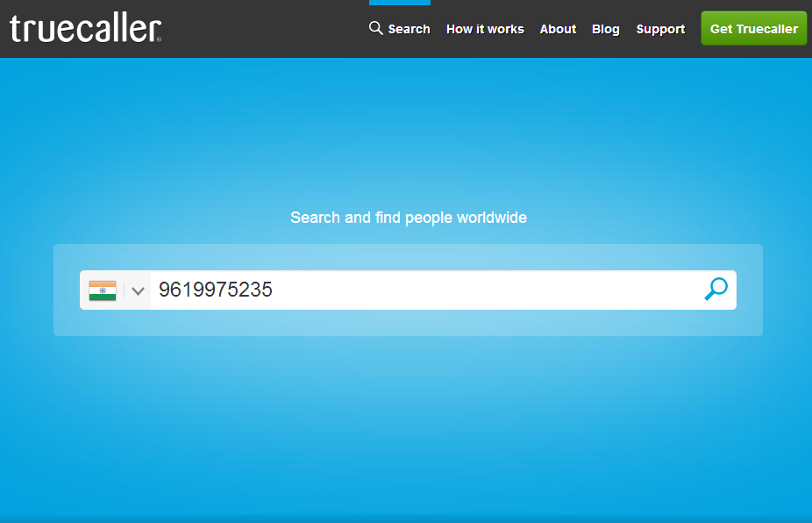Click the Get Truecaller button
The width and height of the screenshot is (812, 523).
(x=753, y=28)
